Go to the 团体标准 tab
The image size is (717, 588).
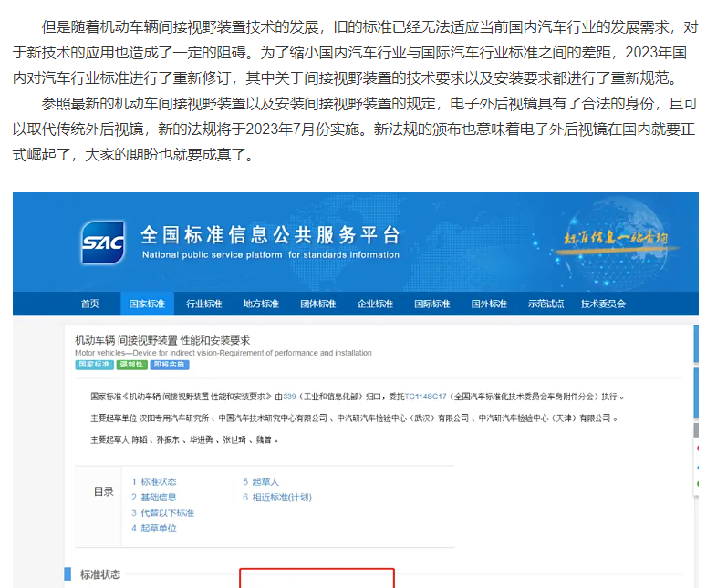(318, 304)
